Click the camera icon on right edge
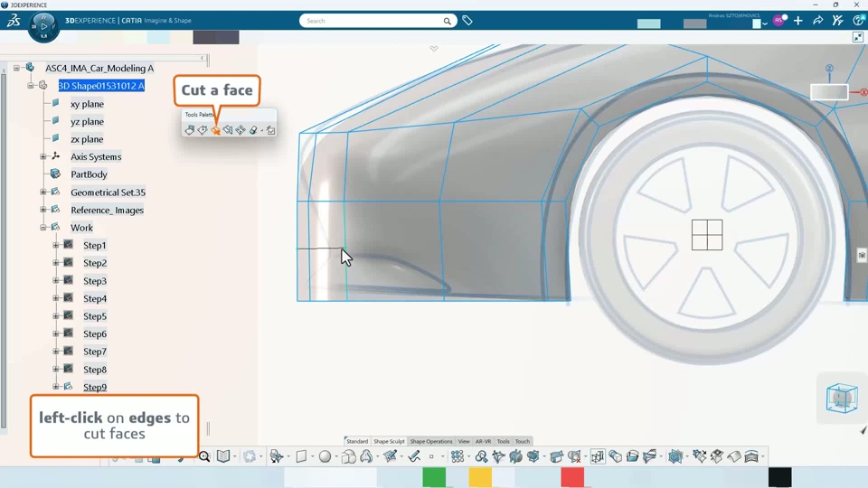 coord(862,255)
